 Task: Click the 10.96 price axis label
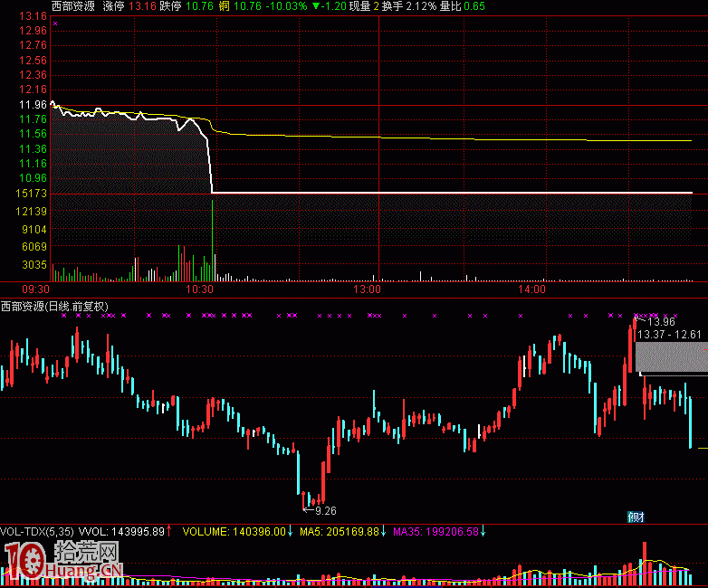point(33,178)
